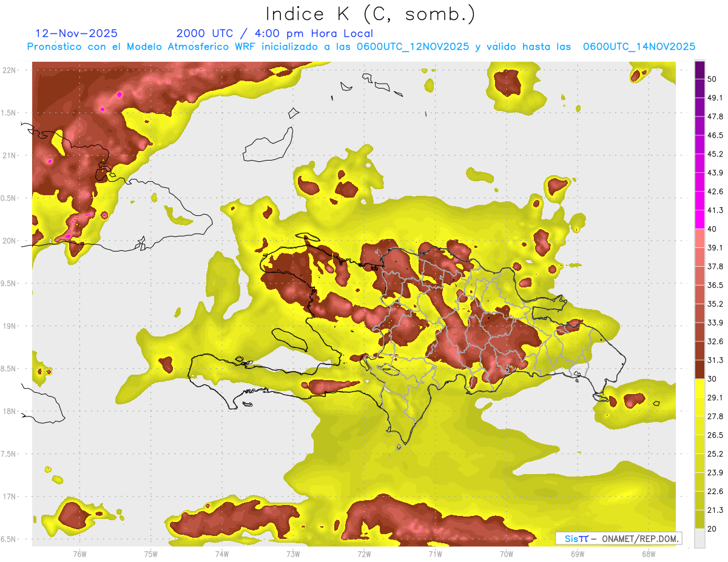The image size is (728, 562).
Task: Click the '68W' longitude label
Action: (x=649, y=554)
